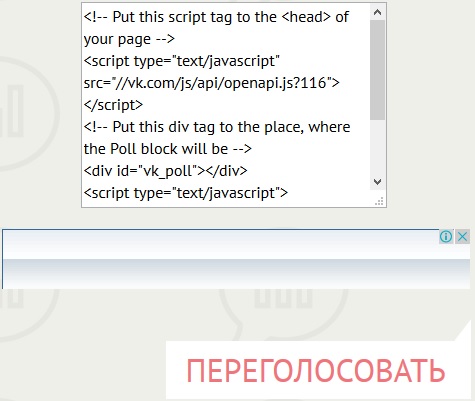The image size is (475, 401).
Task: Open the ad info icon
Action: coord(446,237)
